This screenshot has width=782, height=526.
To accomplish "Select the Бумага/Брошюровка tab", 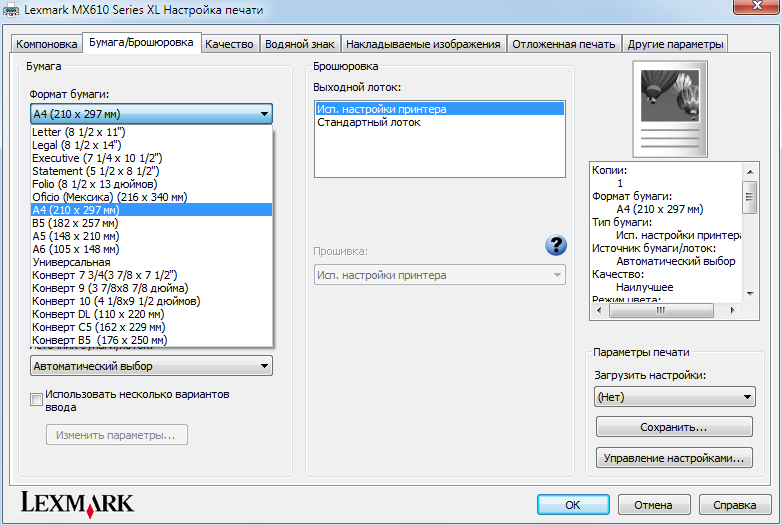I will pos(142,42).
